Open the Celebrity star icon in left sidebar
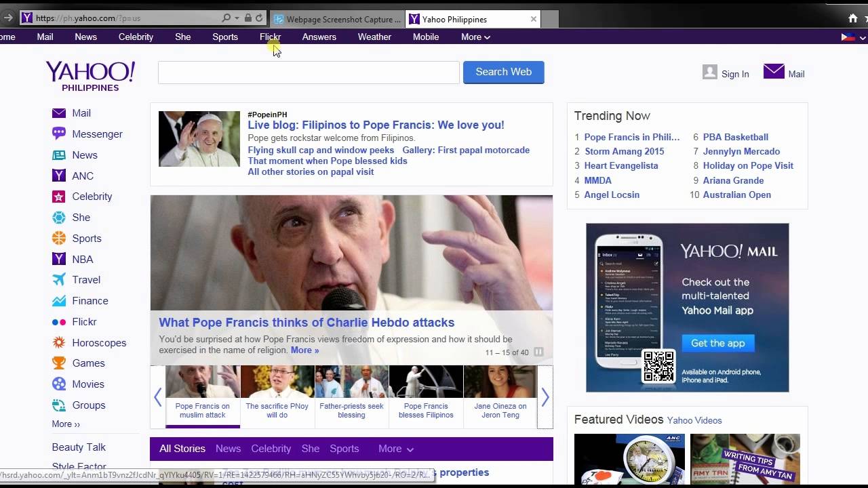 click(x=59, y=197)
